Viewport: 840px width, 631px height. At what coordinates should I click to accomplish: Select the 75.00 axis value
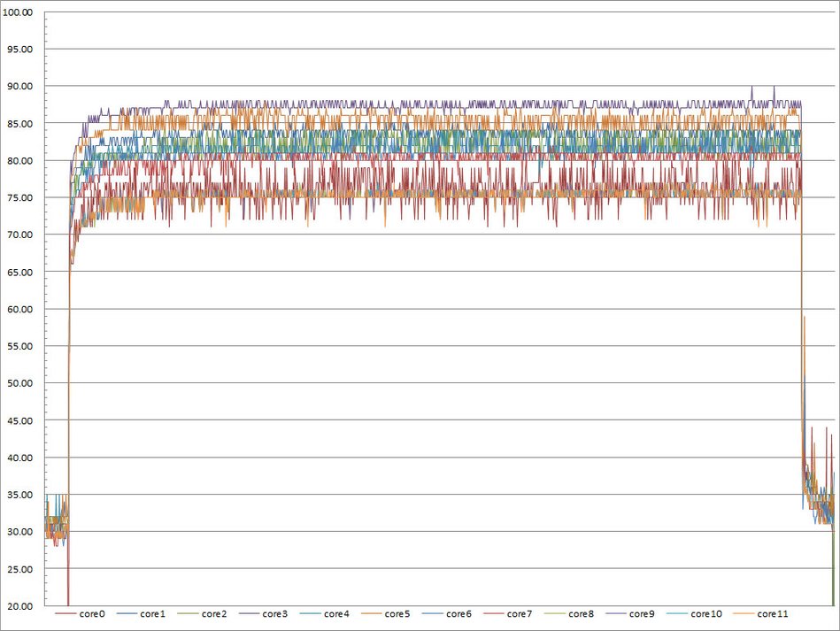click(19, 197)
